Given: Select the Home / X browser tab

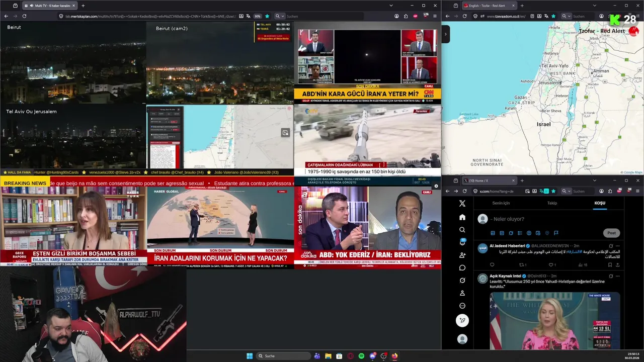Looking at the screenshot, I should 489,180.
